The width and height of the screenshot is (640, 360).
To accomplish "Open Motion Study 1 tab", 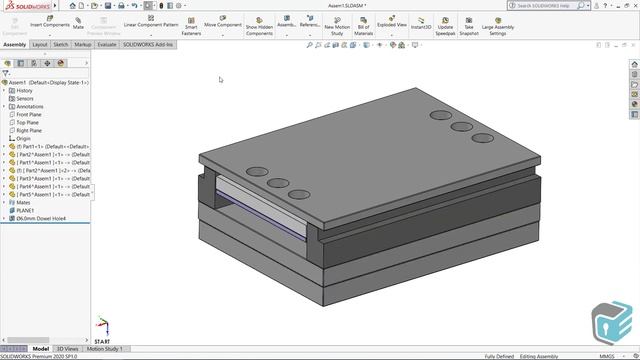I will 104,349.
